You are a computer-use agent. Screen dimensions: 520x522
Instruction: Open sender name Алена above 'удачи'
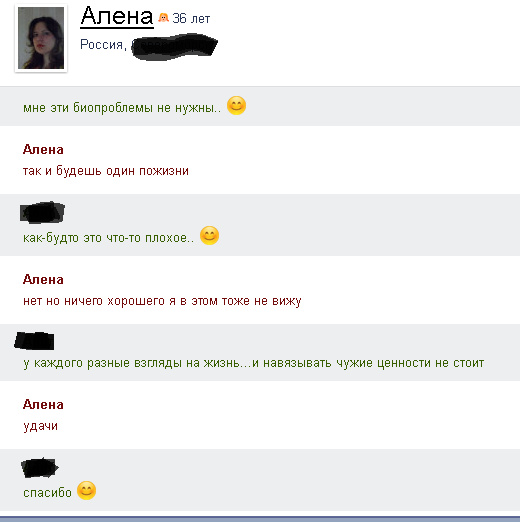pyautogui.click(x=43, y=405)
